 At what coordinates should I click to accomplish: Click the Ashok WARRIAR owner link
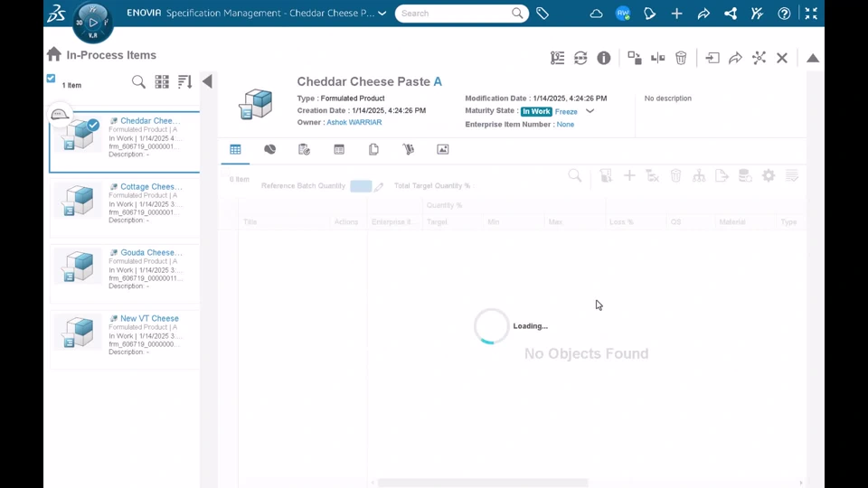[x=354, y=122]
